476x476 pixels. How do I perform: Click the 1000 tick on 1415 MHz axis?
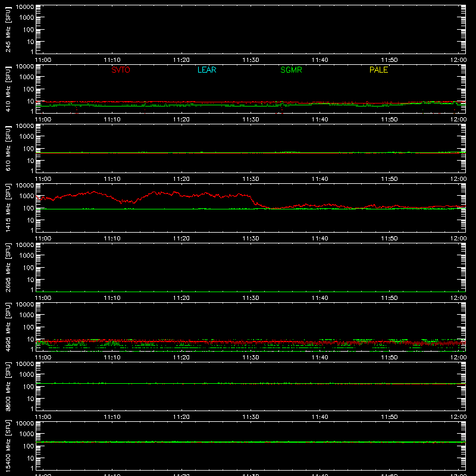pos(27,196)
